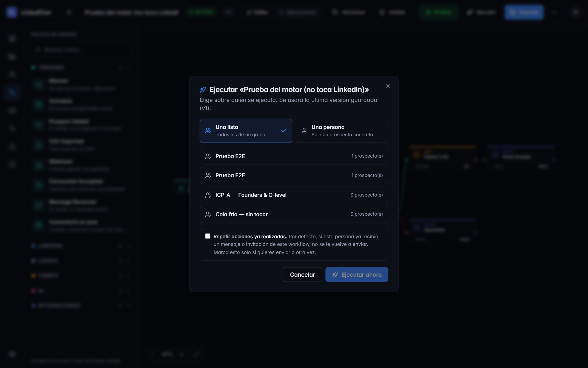Select the "Una lista" target option
This screenshot has height=368, width=588.
click(x=246, y=131)
